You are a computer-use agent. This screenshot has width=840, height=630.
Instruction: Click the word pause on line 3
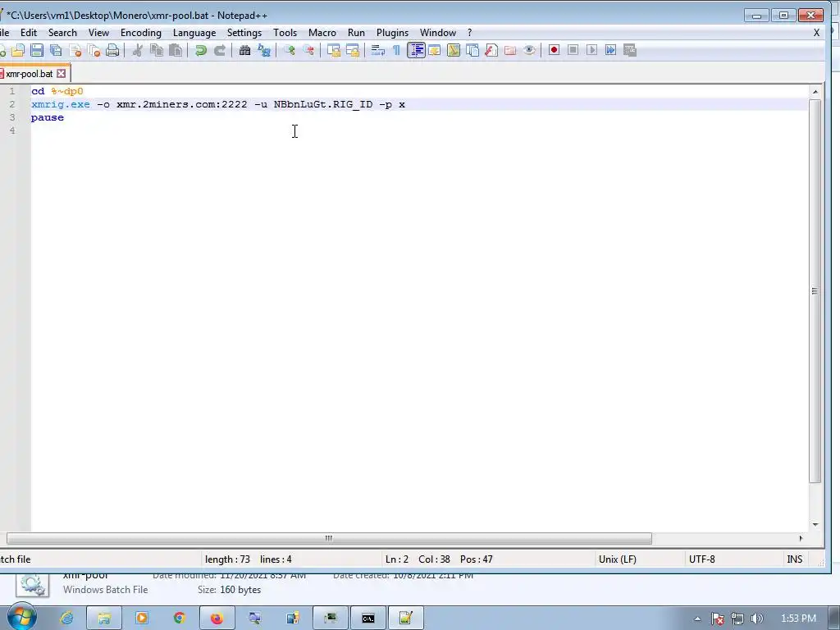(x=47, y=118)
